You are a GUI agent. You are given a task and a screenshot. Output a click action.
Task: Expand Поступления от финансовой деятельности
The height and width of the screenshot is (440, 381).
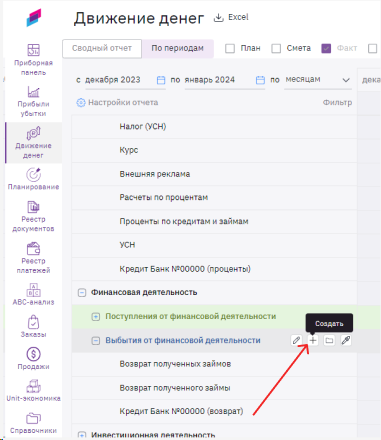(96, 317)
